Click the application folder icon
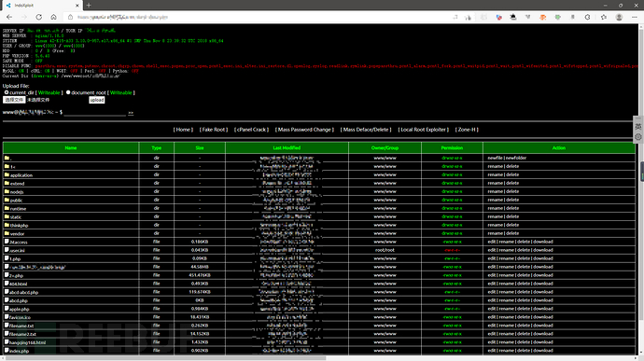The width and height of the screenshot is (644, 361). tap(7, 175)
